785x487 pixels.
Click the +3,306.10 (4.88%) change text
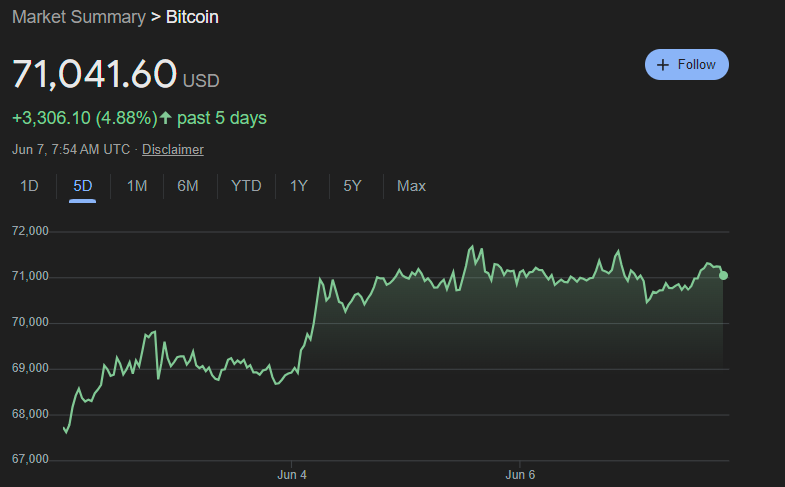pyautogui.click(x=85, y=118)
